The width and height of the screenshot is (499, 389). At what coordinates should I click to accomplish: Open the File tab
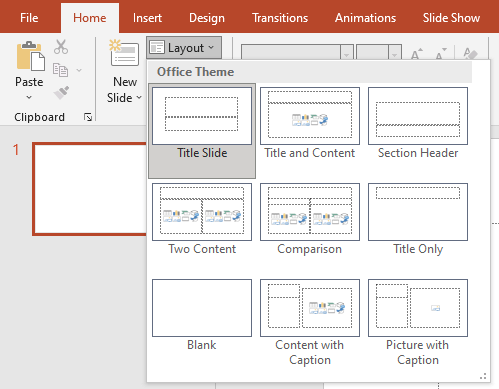(x=29, y=18)
